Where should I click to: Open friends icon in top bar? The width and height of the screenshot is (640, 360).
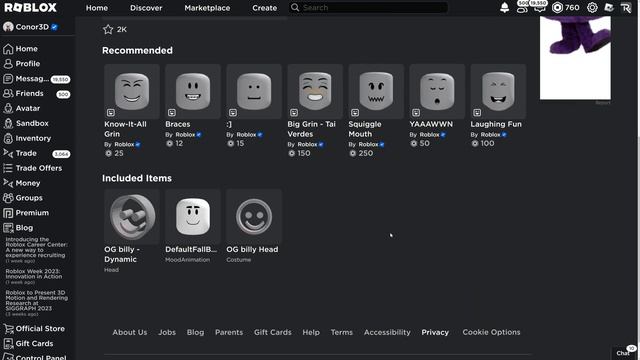(522, 8)
